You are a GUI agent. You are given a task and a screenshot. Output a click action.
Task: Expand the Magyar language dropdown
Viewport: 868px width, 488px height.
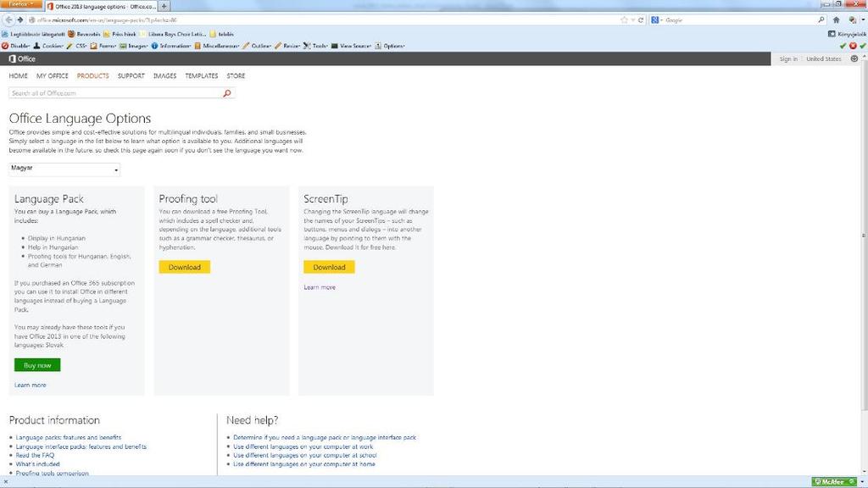click(64, 169)
